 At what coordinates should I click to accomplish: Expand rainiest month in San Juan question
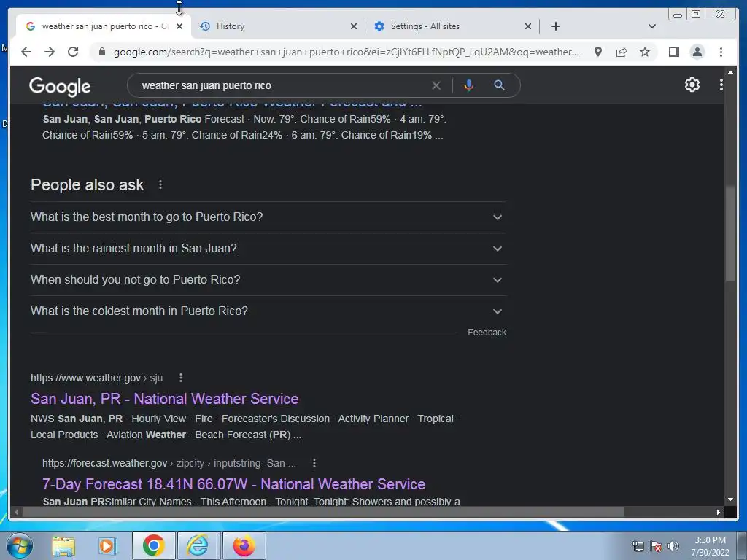268,249
